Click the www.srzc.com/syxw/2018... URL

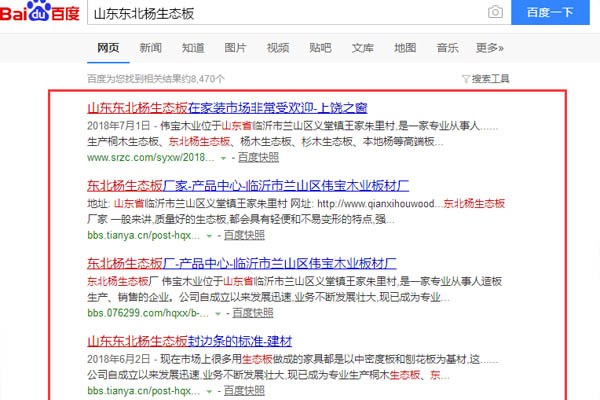click(151, 157)
